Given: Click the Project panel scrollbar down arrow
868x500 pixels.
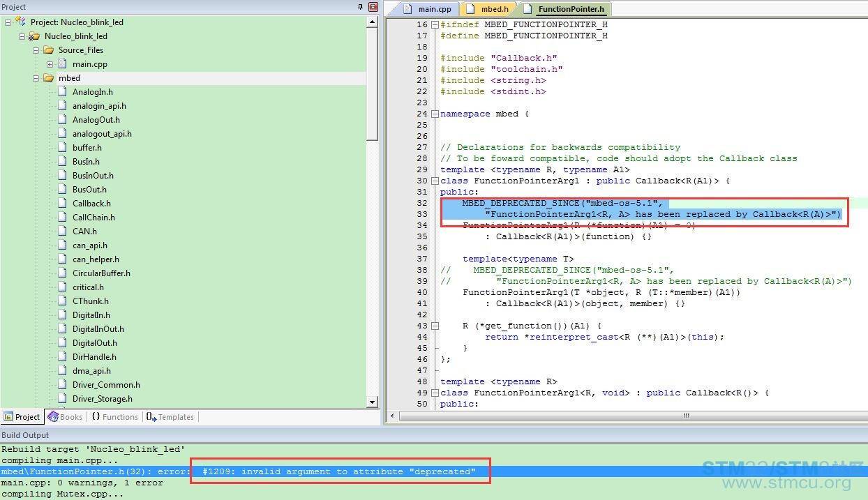Looking at the screenshot, I should click(x=372, y=402).
